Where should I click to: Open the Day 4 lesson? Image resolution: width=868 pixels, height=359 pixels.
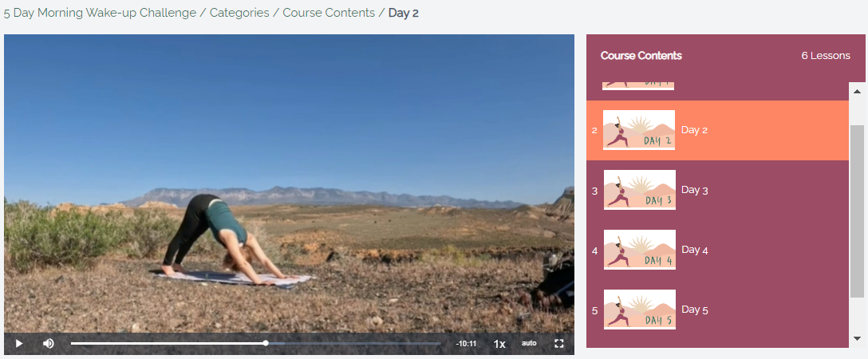[x=717, y=250]
